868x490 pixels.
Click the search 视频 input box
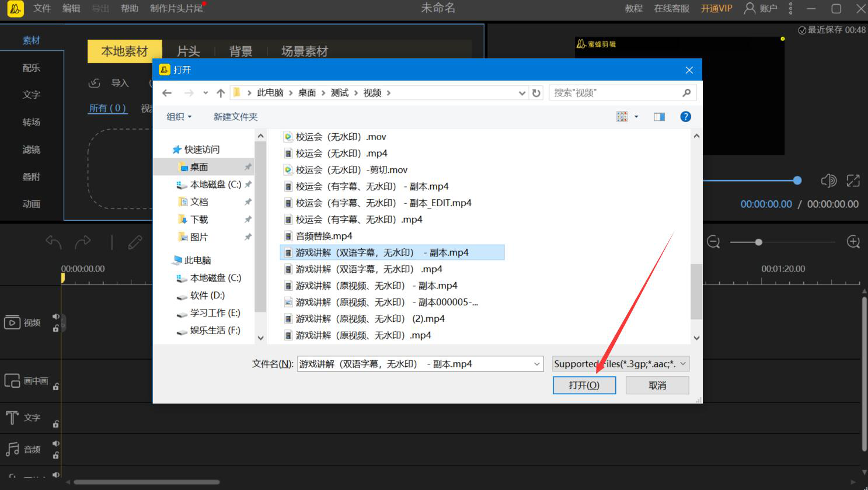(x=622, y=93)
